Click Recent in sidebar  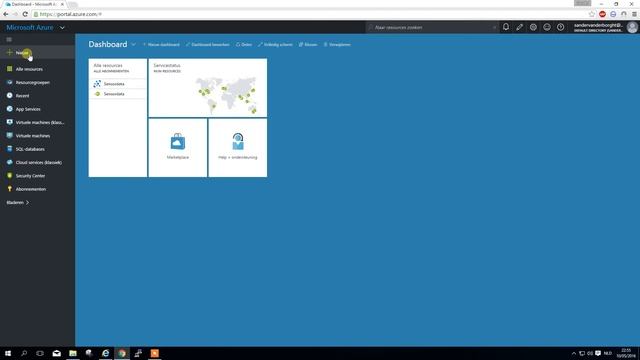(x=37, y=96)
